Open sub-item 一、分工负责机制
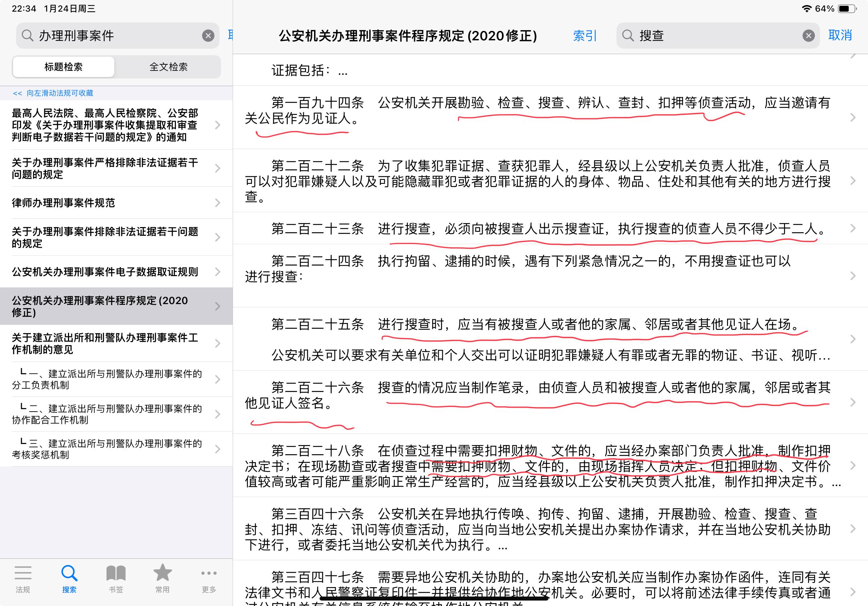This screenshot has height=606, width=868. 116,379
